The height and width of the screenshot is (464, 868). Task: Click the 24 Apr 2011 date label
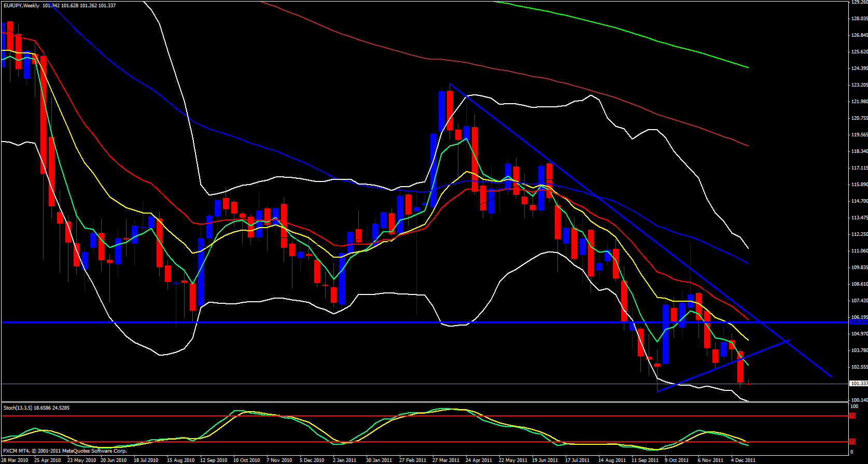click(479, 460)
